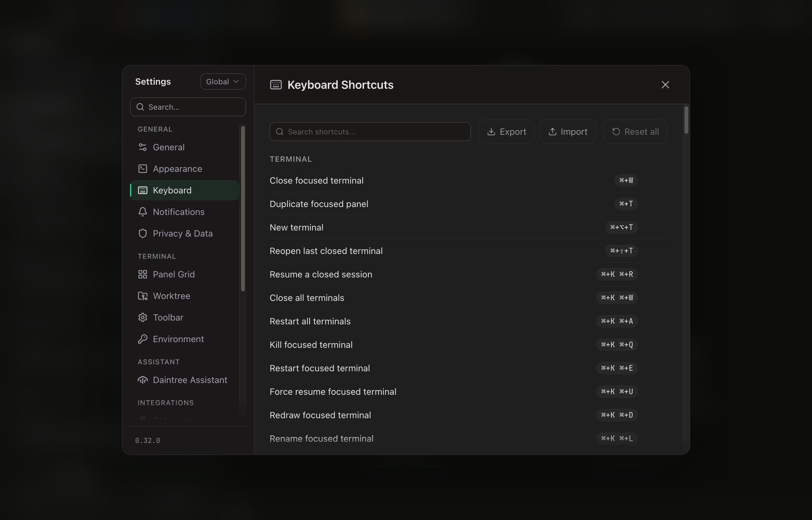The width and height of the screenshot is (812, 520).
Task: Click the shortcuts list vertical scrollbar
Action: [686, 120]
